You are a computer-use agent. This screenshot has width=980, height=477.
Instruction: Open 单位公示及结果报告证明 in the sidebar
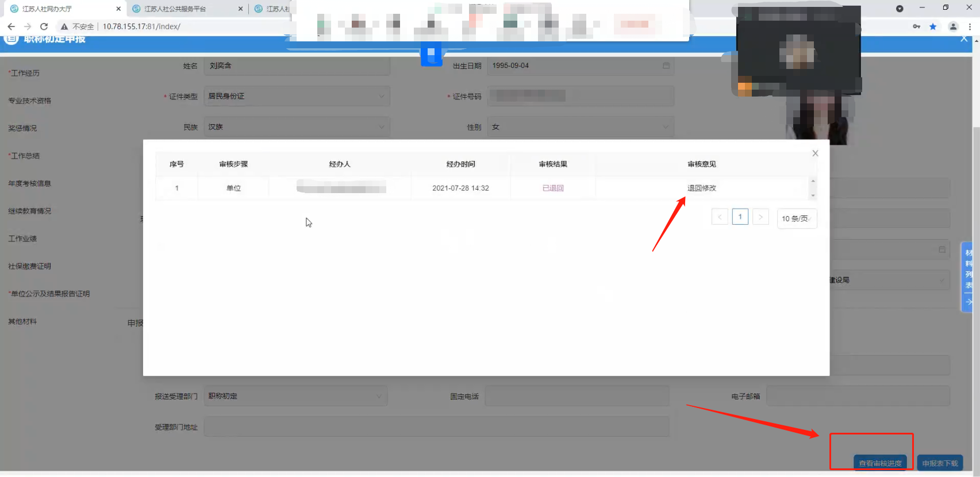[x=49, y=294]
